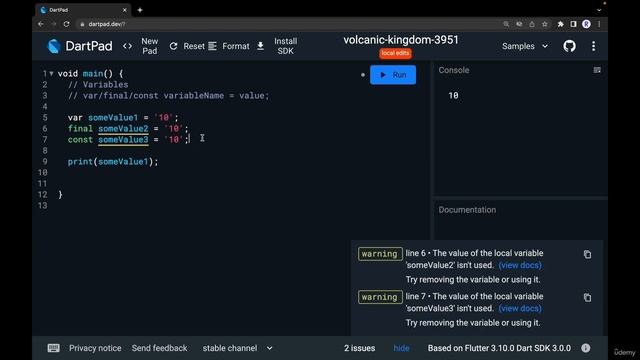Click the local edits badge

(x=395, y=53)
